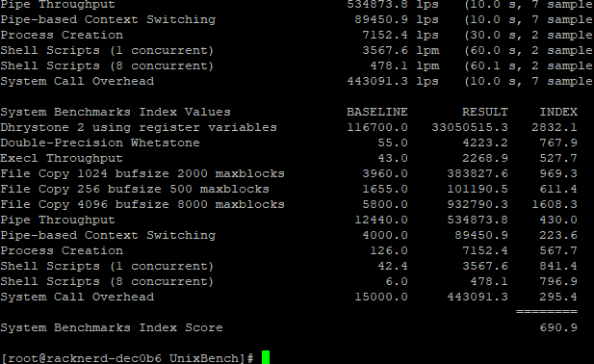Click Dhrystone baseline value 116700.0
The width and height of the screenshot is (594, 364).
pyautogui.click(x=377, y=128)
